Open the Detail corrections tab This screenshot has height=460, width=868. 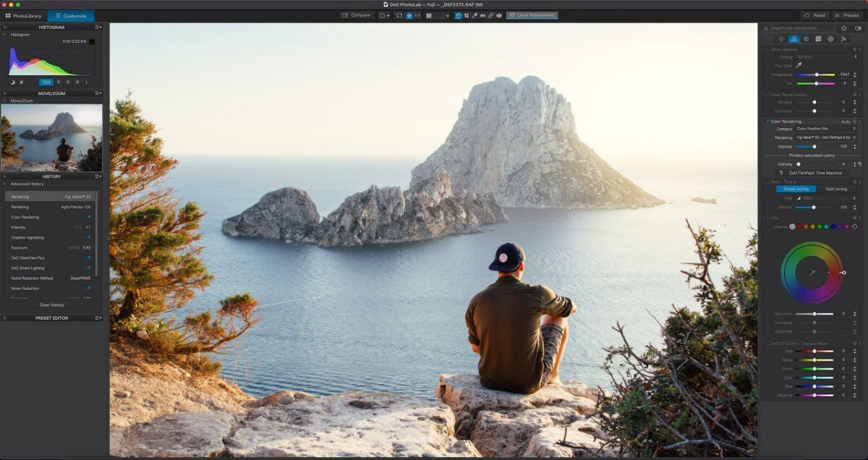coord(806,39)
